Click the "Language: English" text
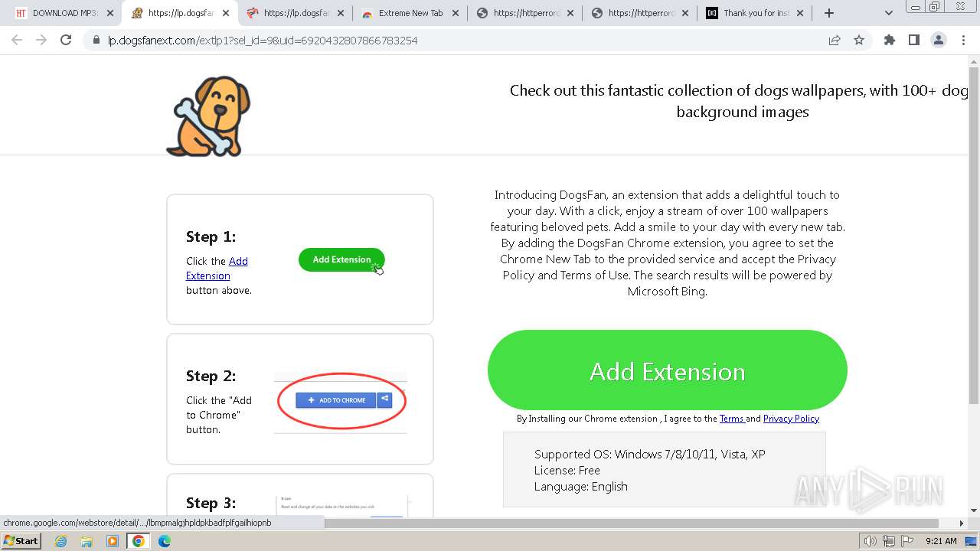The height and width of the screenshot is (551, 980). pyautogui.click(x=581, y=487)
